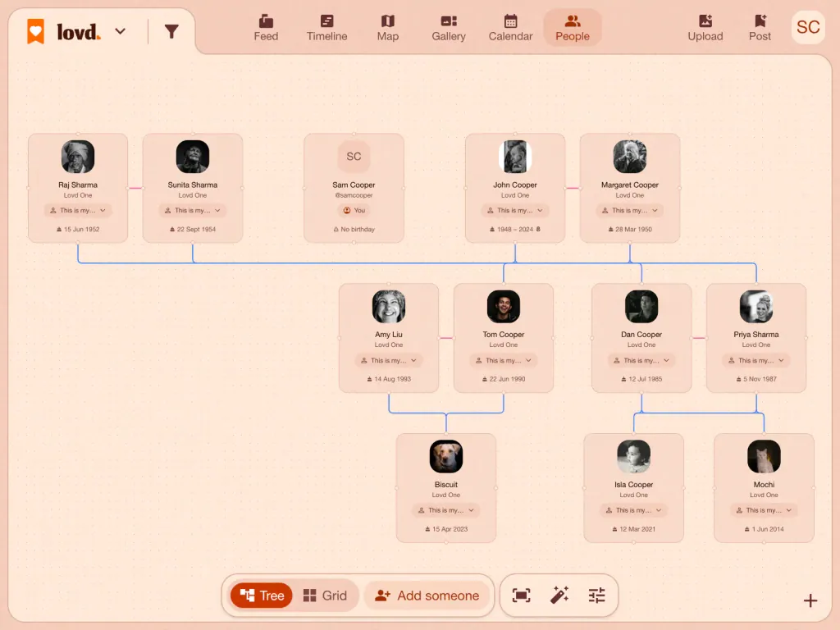Click the lovd heart logo icon
The image size is (840, 630).
[x=35, y=32]
